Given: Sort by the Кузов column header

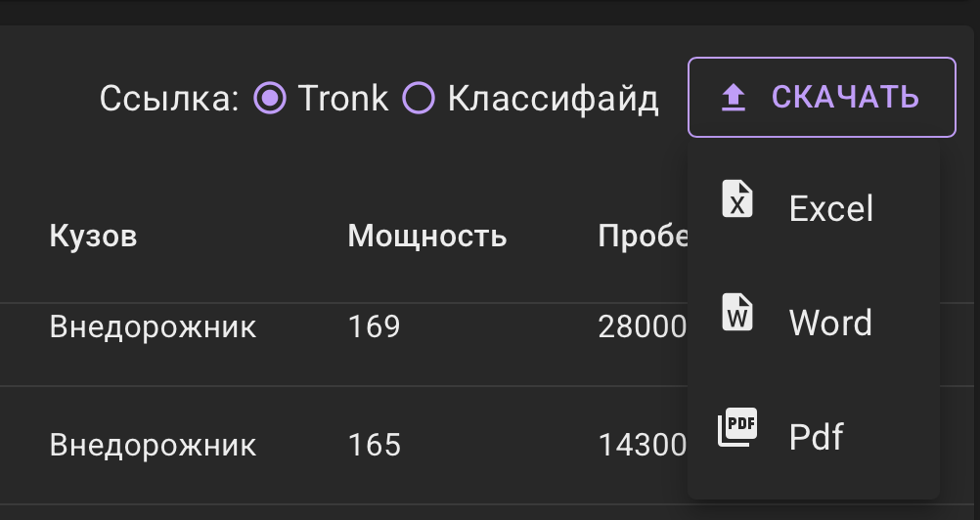Looking at the screenshot, I should tap(93, 236).
